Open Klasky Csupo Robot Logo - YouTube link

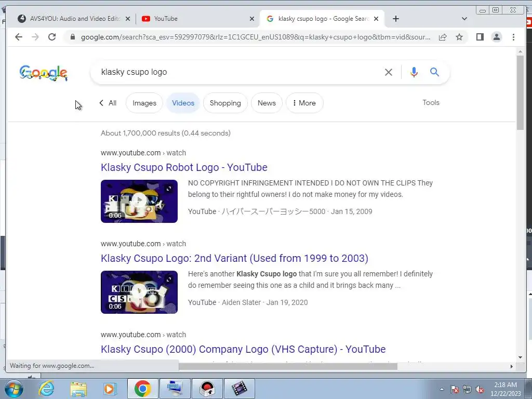(184, 167)
